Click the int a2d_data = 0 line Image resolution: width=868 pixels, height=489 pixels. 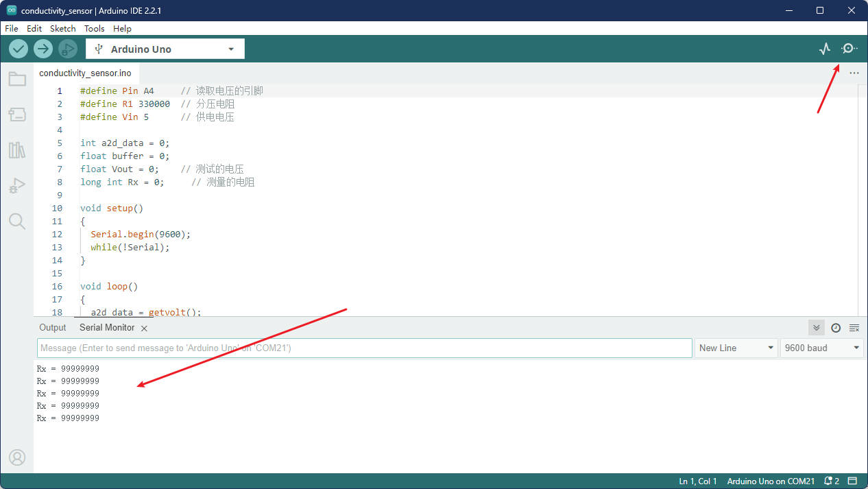[125, 143]
